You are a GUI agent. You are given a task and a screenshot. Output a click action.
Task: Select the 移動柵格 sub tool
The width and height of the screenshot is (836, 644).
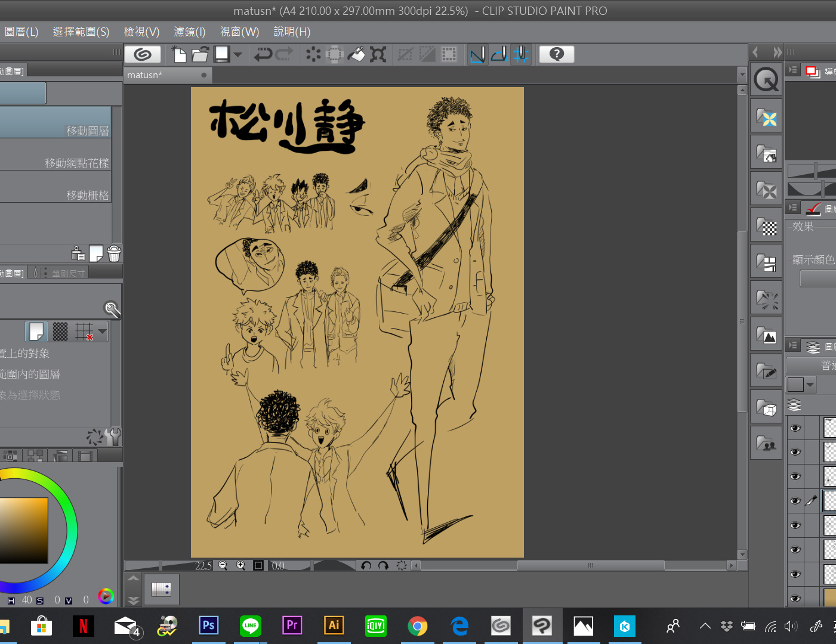pyautogui.click(x=55, y=187)
